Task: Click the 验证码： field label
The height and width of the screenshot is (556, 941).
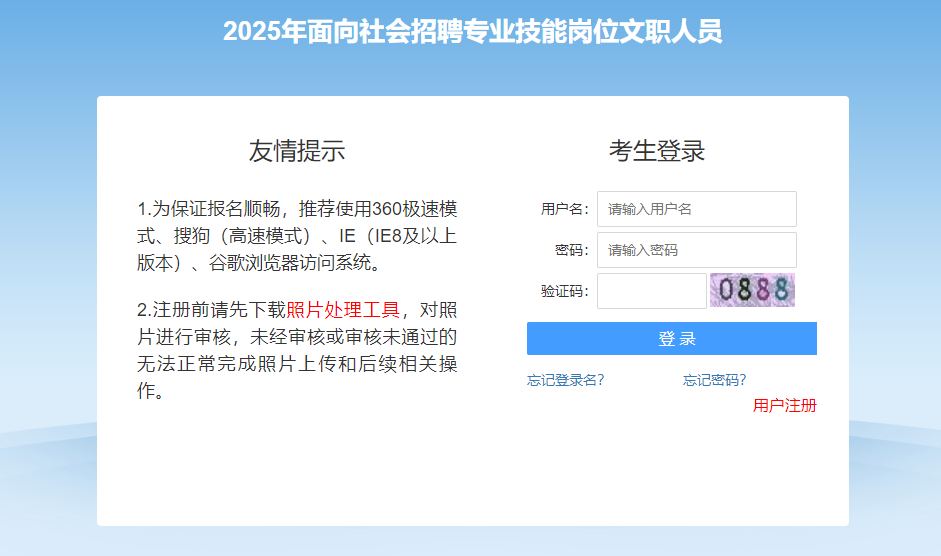Action: 564,291
